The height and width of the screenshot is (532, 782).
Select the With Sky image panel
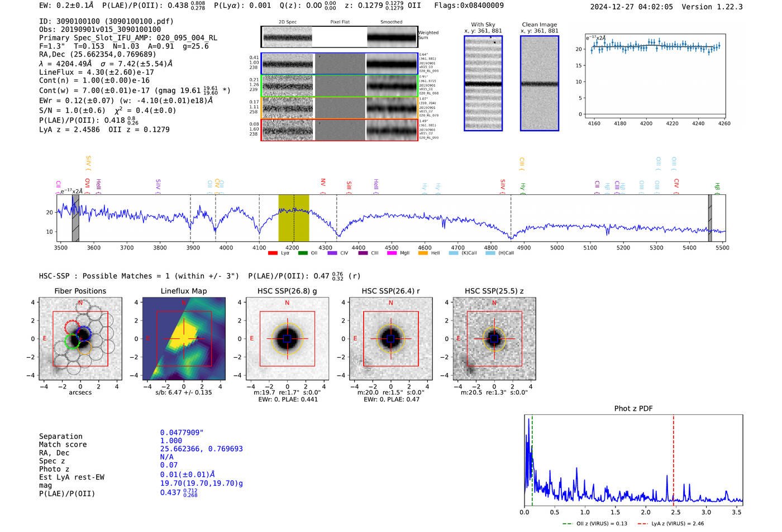click(483, 83)
